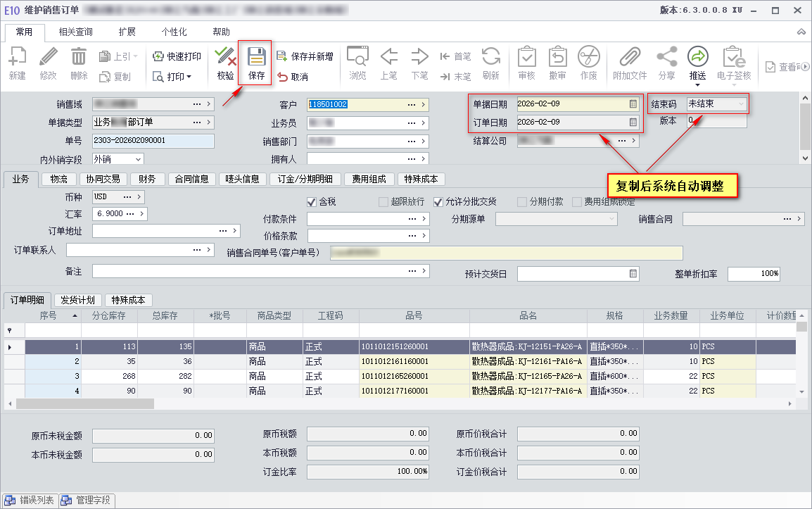Click the 保存并新增 icon
The width and height of the screenshot is (812, 509).
[281, 56]
